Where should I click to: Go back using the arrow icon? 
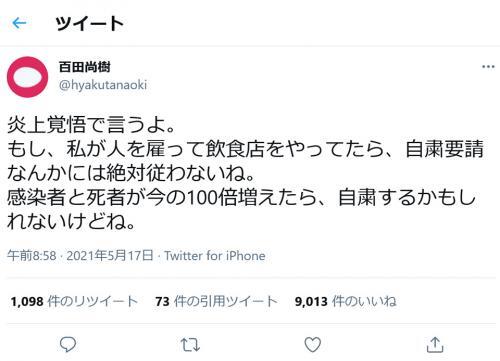point(19,23)
